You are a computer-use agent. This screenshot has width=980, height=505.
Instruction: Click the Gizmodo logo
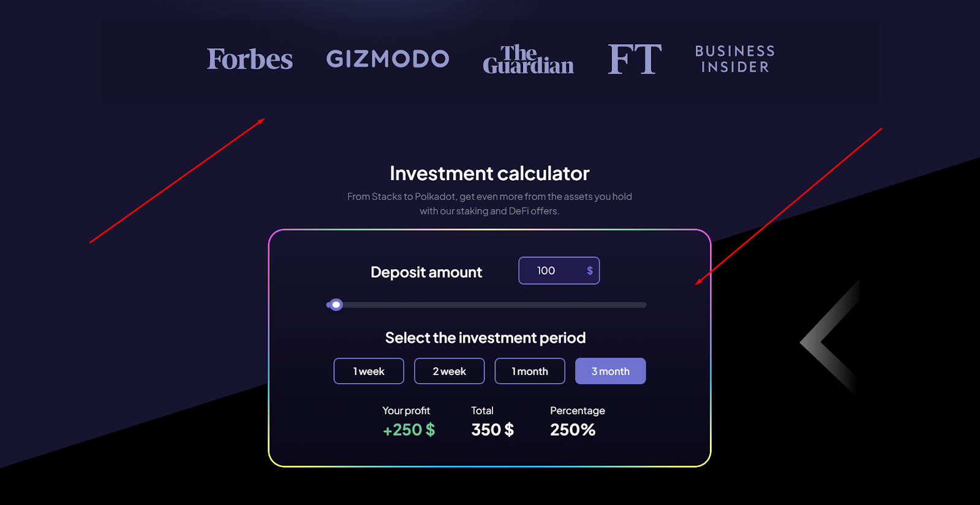(x=388, y=59)
